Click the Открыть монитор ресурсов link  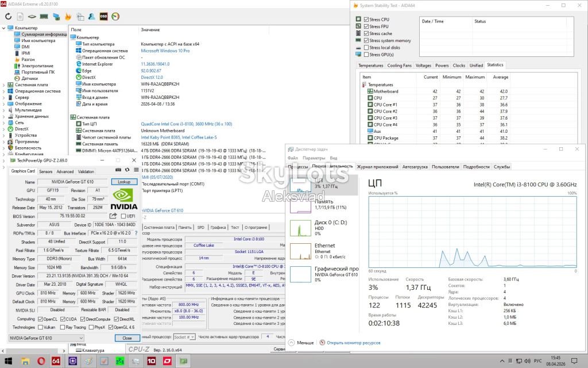(x=353, y=343)
